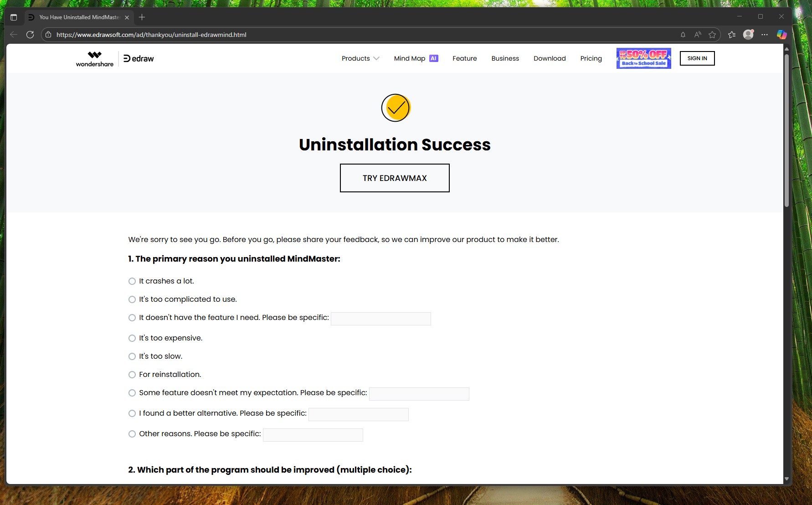The width and height of the screenshot is (812, 505).
Task: Click the 'We're sorry to see you go' sentence
Action: 344,240
